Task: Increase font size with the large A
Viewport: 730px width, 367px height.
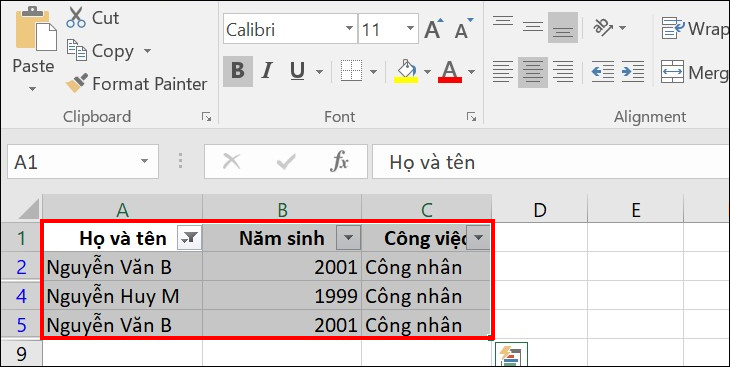Action: [433, 29]
